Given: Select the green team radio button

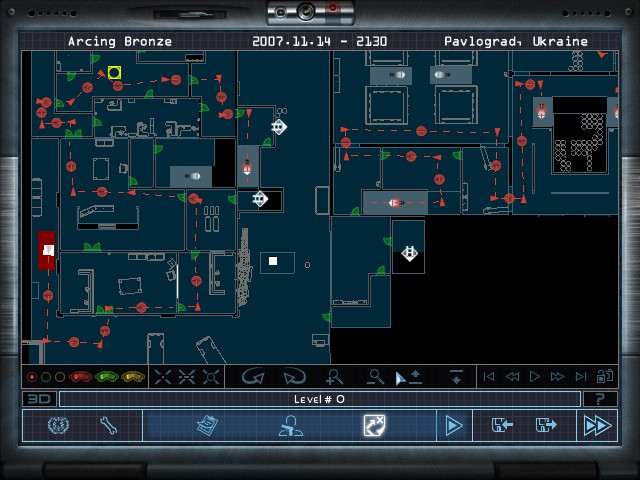Looking at the screenshot, I should [x=46, y=377].
